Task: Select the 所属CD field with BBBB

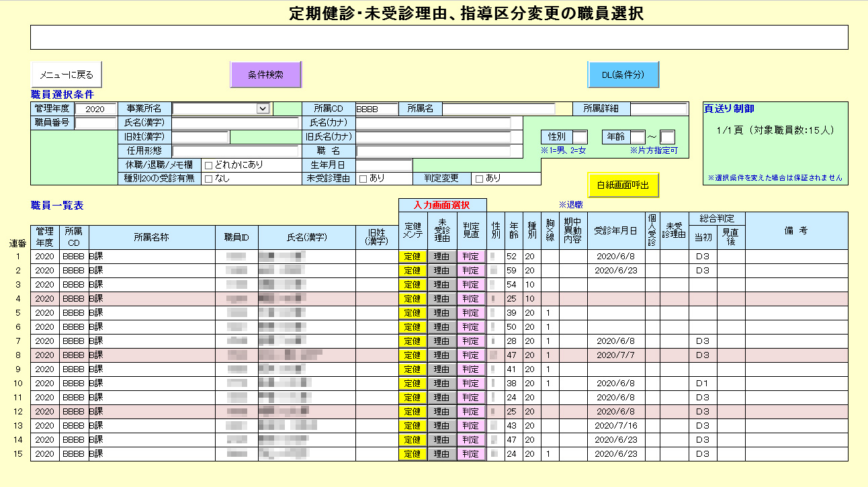Action: coord(376,109)
